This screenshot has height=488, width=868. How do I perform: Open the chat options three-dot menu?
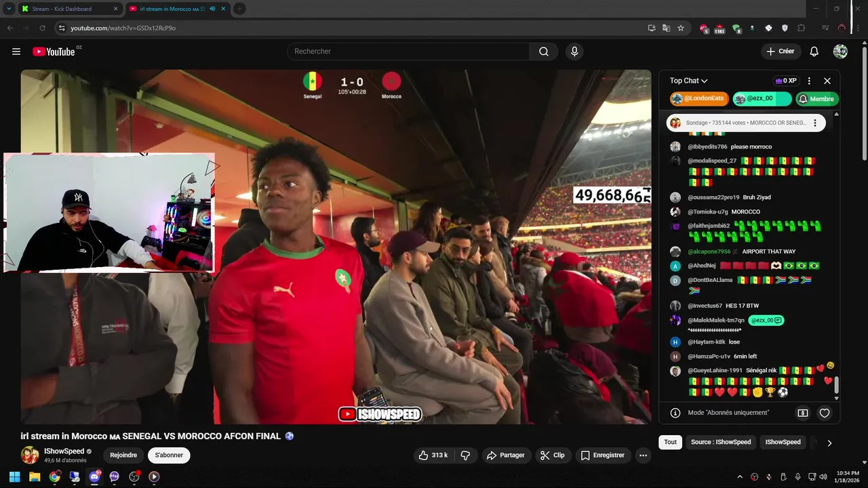click(x=809, y=81)
